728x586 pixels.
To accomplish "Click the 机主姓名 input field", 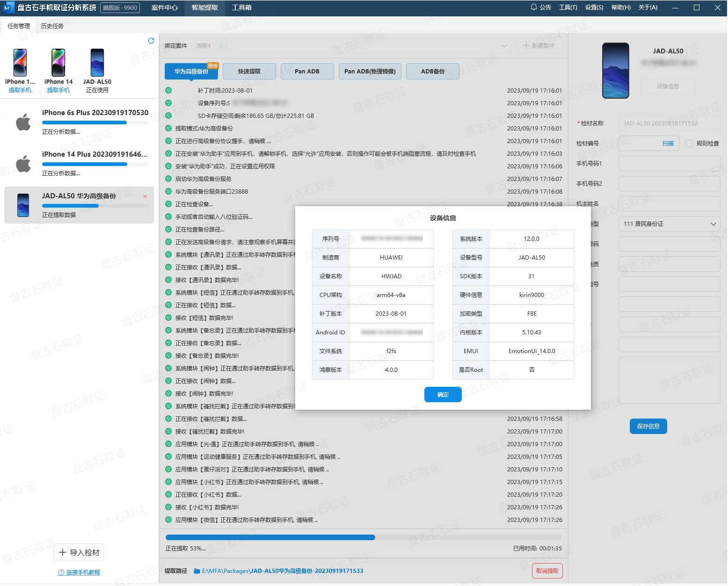I will [669, 204].
